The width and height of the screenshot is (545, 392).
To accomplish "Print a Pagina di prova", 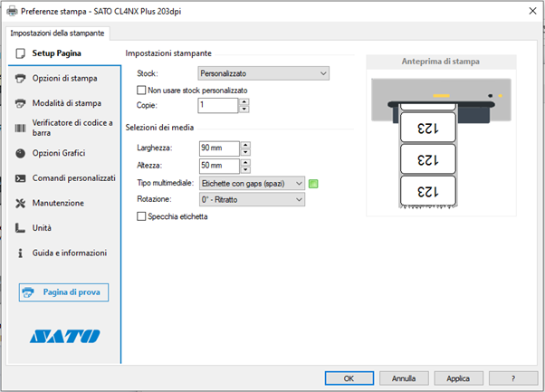I will 63,292.
